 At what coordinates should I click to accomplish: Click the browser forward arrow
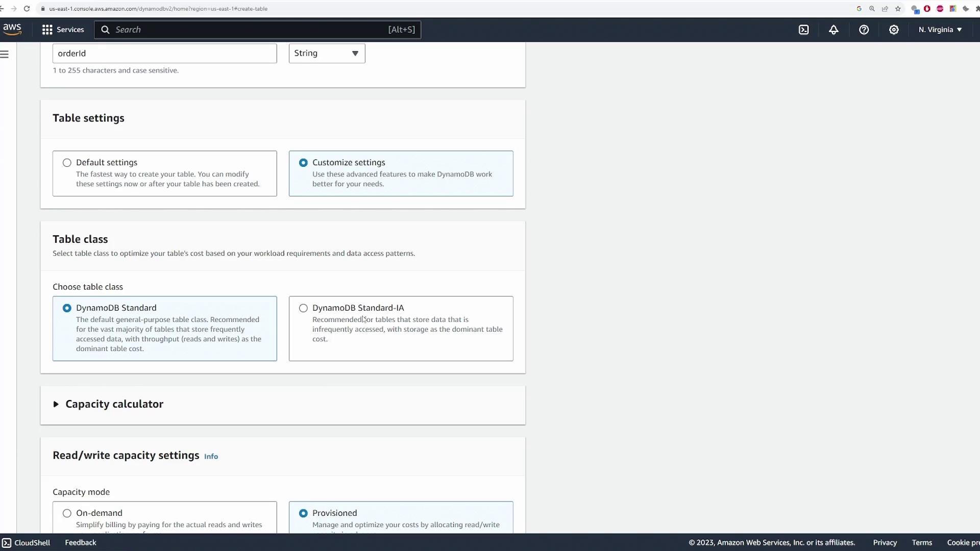click(14, 9)
